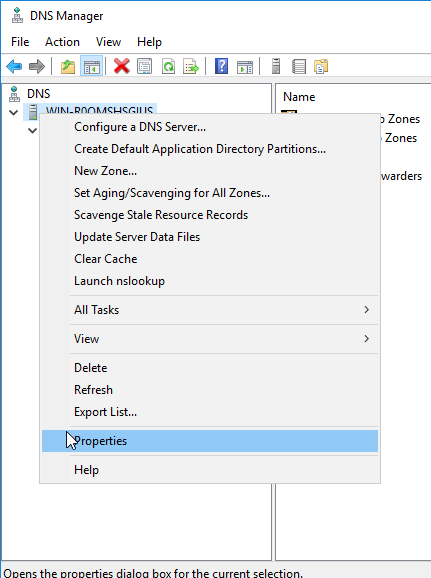Open the File menu
The width and height of the screenshot is (431, 578).
[20, 42]
